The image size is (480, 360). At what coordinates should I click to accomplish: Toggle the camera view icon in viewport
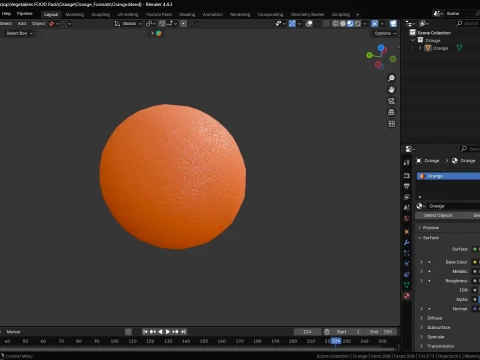(391, 101)
